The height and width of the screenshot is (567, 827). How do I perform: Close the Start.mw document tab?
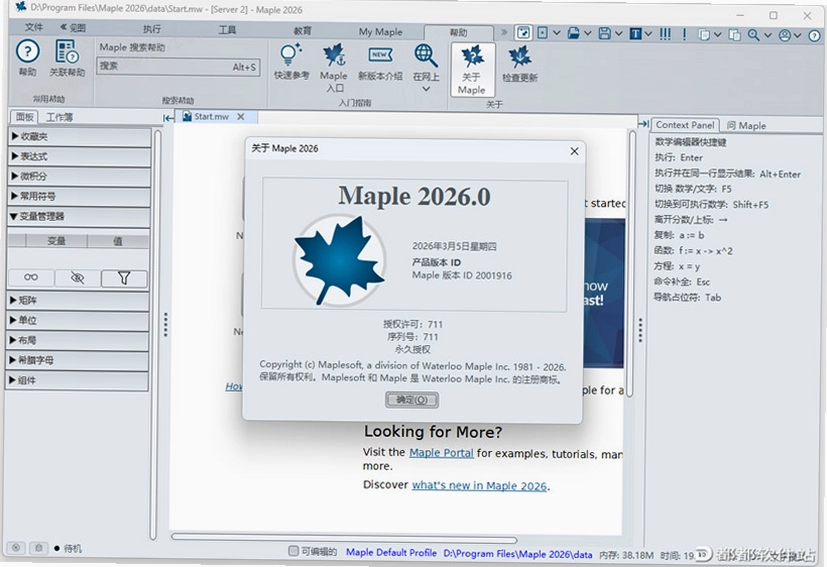pos(241,117)
